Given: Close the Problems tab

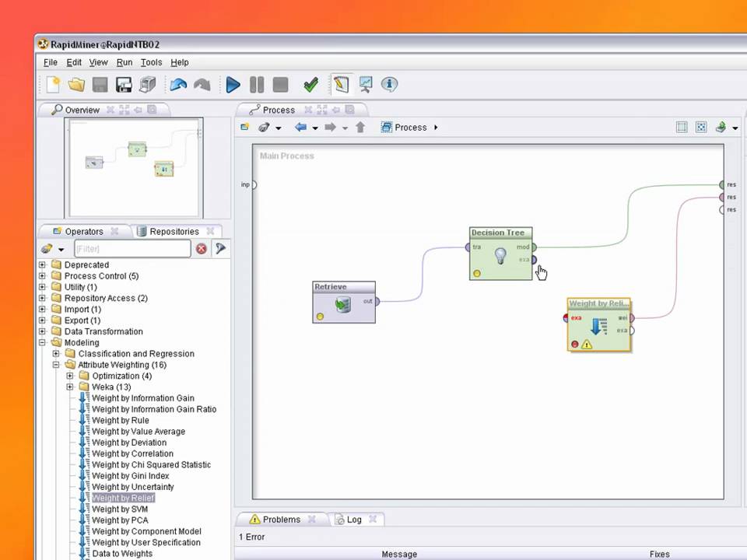Looking at the screenshot, I should 311,519.
